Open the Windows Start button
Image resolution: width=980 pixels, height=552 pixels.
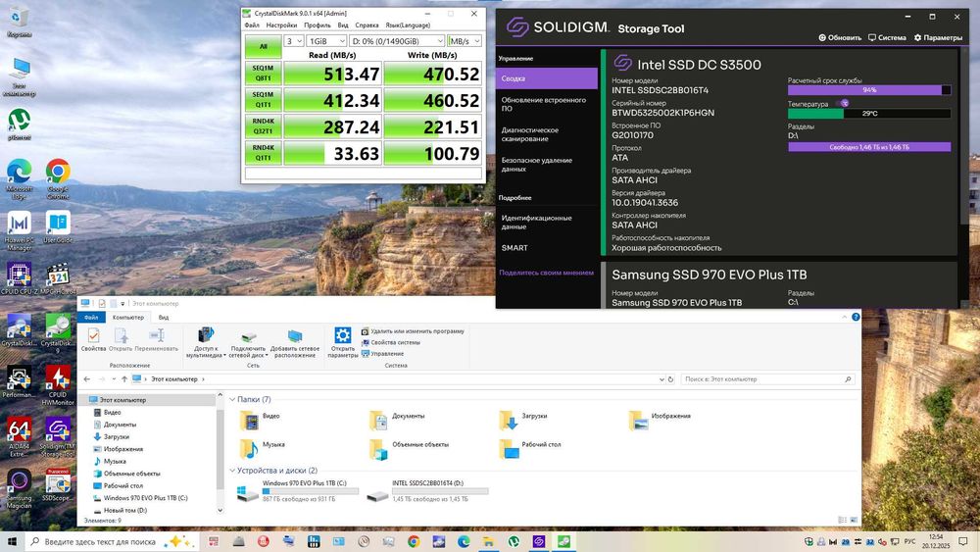(12, 541)
